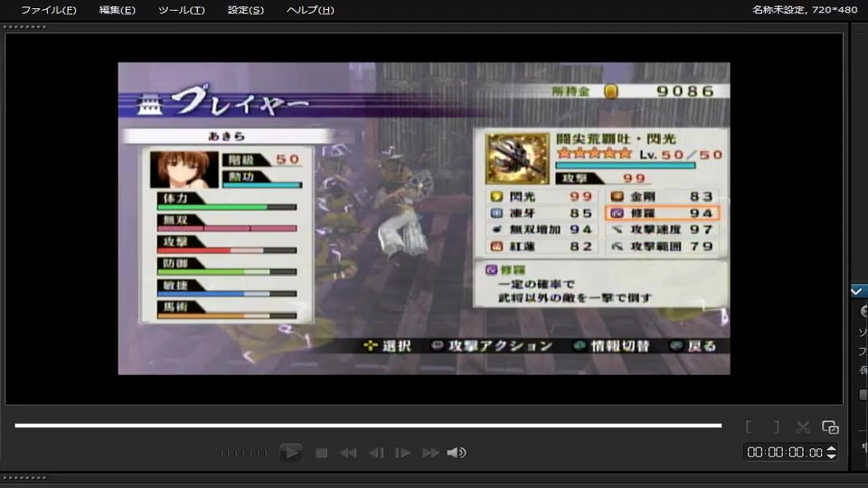Set mark-out with the right bracket icon
The image size is (868, 488).
777,427
